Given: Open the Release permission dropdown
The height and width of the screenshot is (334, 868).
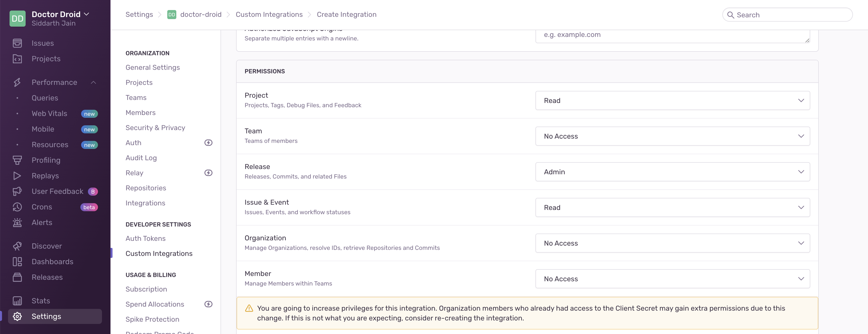Looking at the screenshot, I should 673,172.
